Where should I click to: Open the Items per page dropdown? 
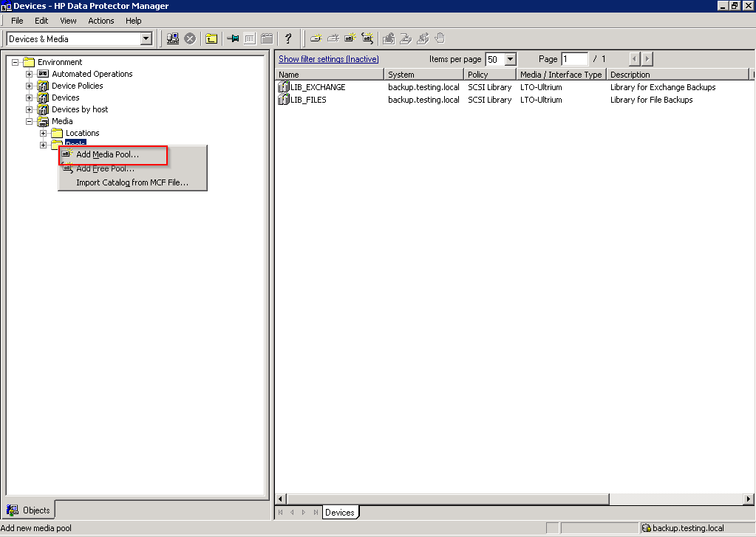[510, 59]
